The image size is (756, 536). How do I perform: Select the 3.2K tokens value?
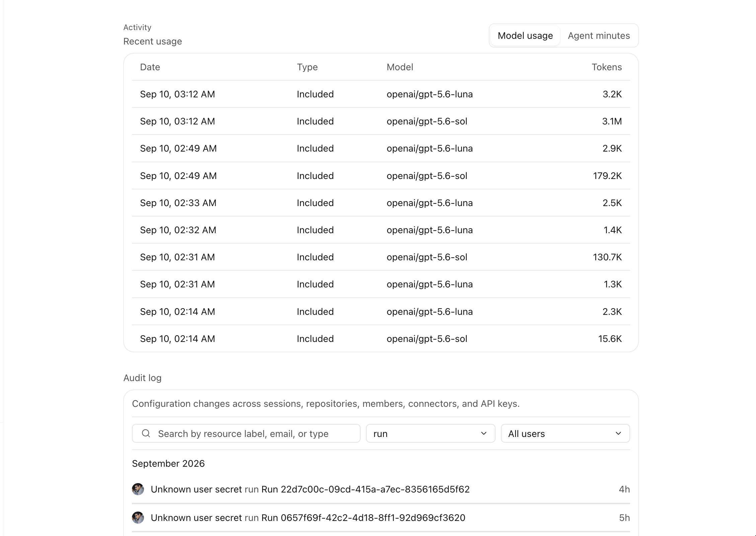pyautogui.click(x=612, y=94)
